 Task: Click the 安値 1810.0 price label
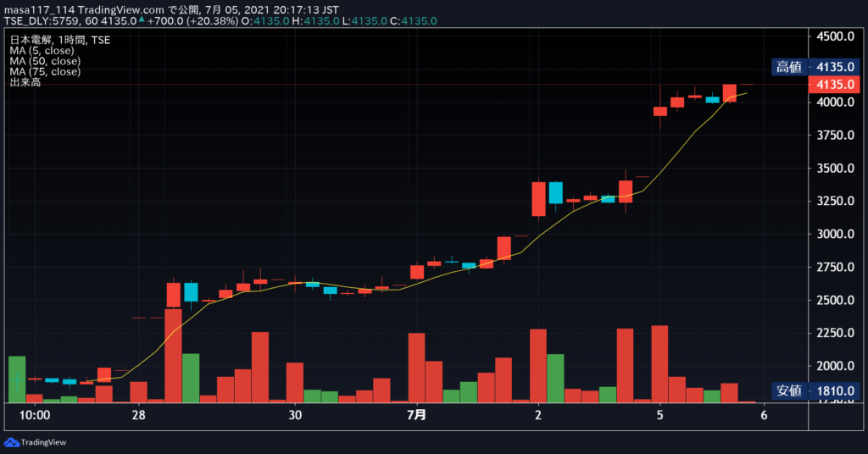[815, 391]
